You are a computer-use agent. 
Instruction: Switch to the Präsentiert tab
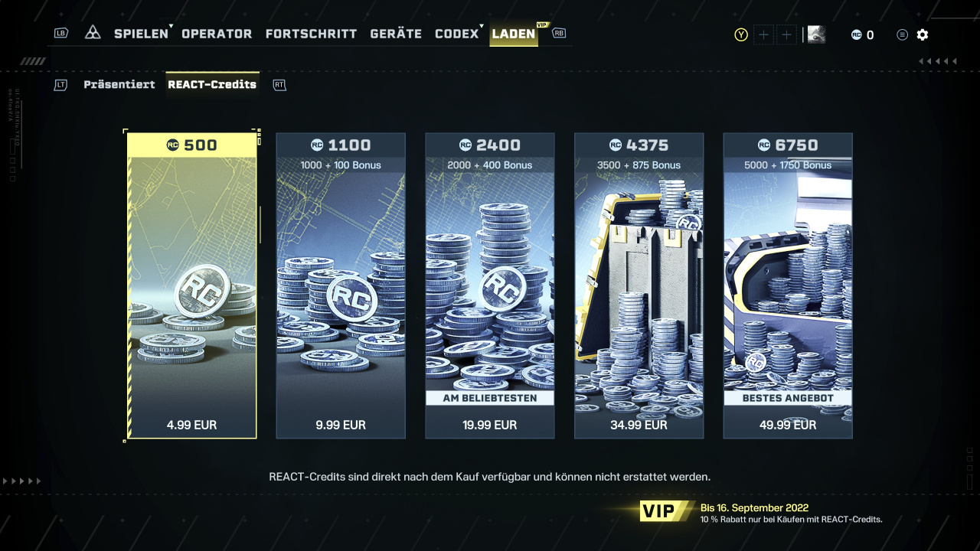pos(119,84)
